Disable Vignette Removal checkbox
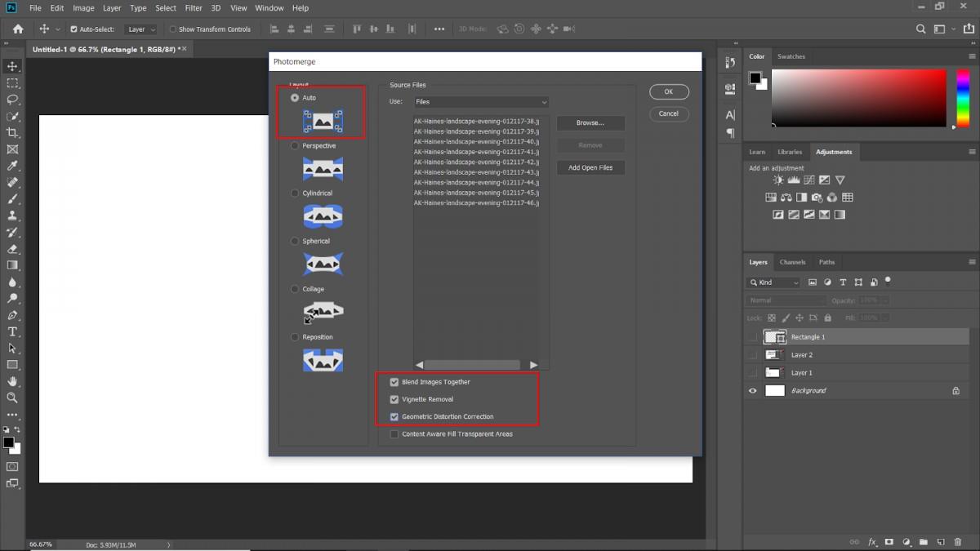980x551 pixels. 394,399
